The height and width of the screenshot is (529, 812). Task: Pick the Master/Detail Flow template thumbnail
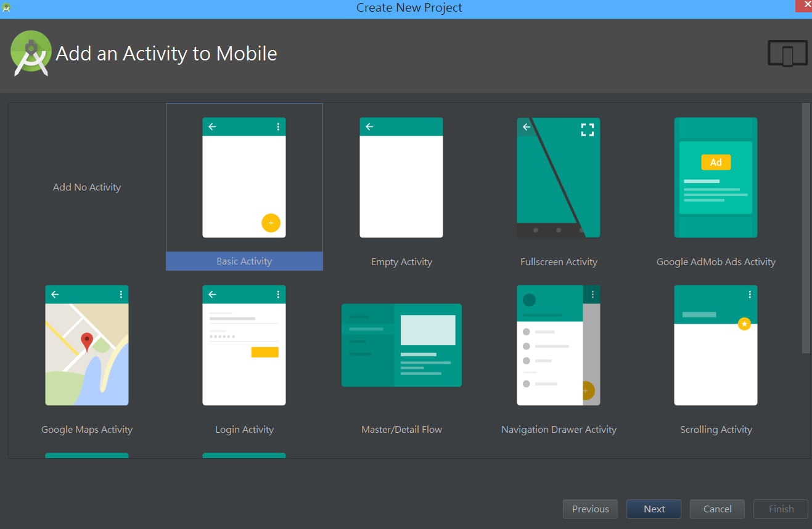tap(401, 345)
